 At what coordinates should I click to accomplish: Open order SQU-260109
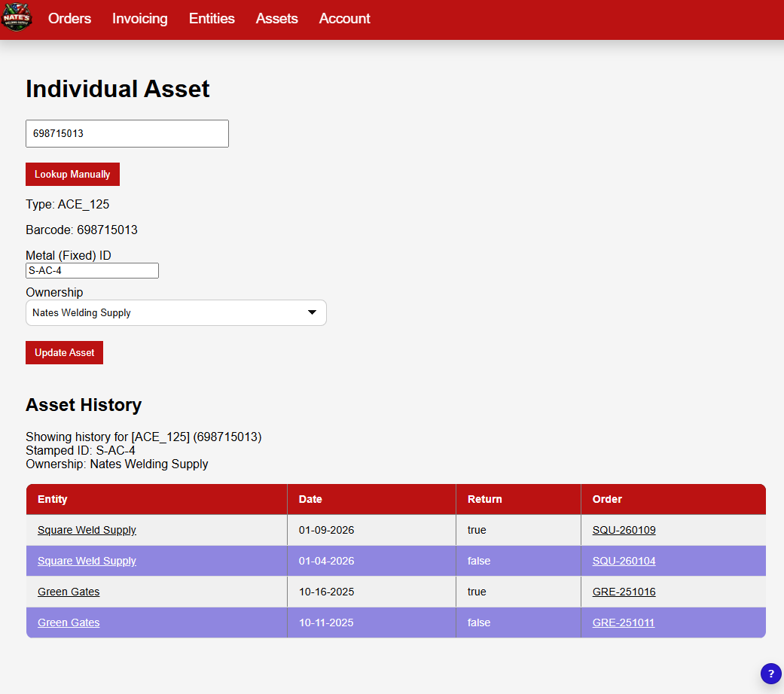click(624, 530)
